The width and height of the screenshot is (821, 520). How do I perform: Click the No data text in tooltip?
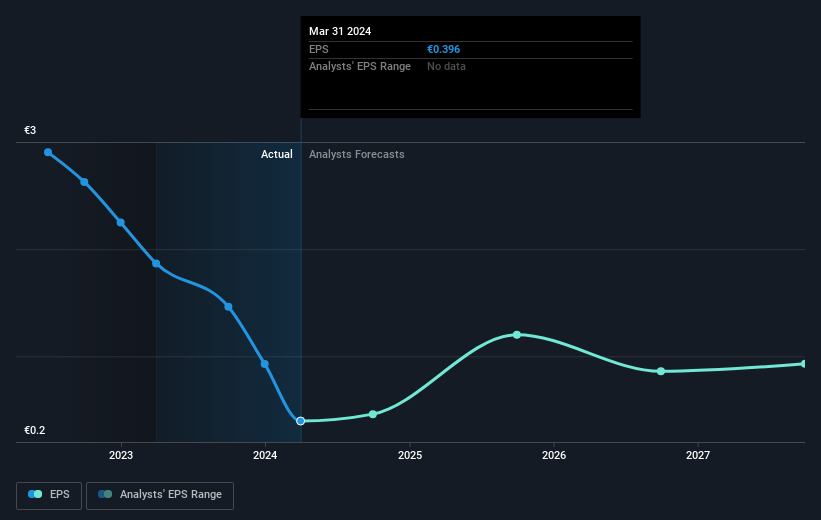(446, 67)
